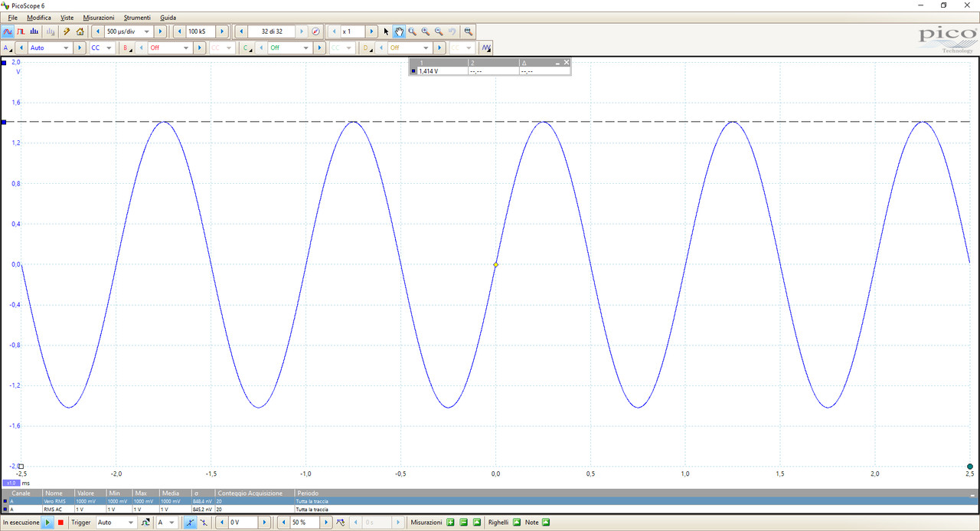Select the Hand pan tool

pos(399,31)
